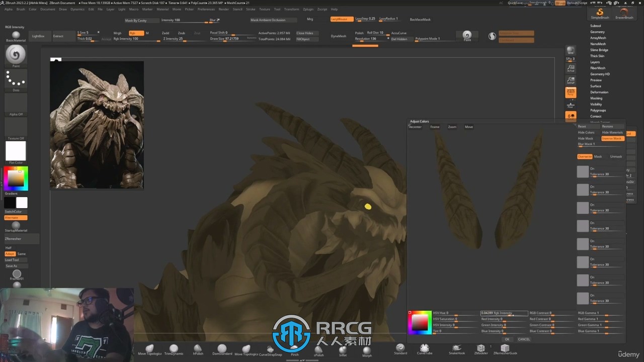The height and width of the screenshot is (362, 644).
Task: Open the Dots stroke type picker
Action: coord(16,79)
